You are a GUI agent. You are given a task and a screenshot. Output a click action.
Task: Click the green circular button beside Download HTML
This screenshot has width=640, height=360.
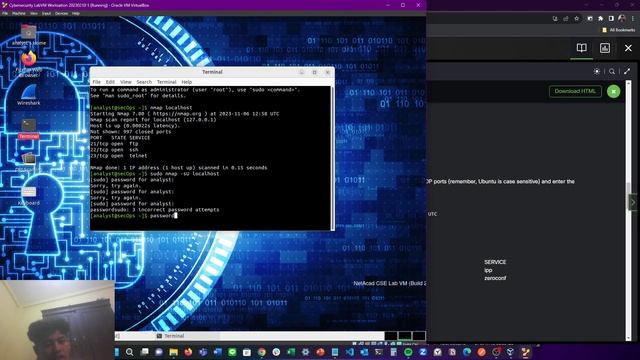[613, 91]
